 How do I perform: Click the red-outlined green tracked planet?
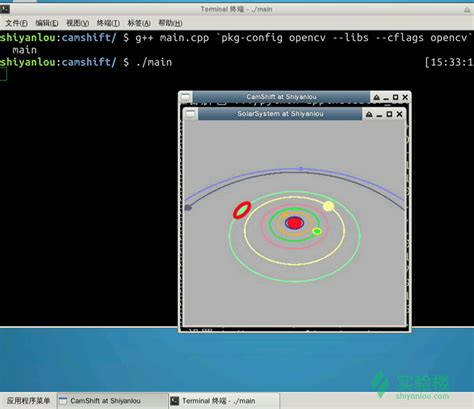[x=242, y=210]
